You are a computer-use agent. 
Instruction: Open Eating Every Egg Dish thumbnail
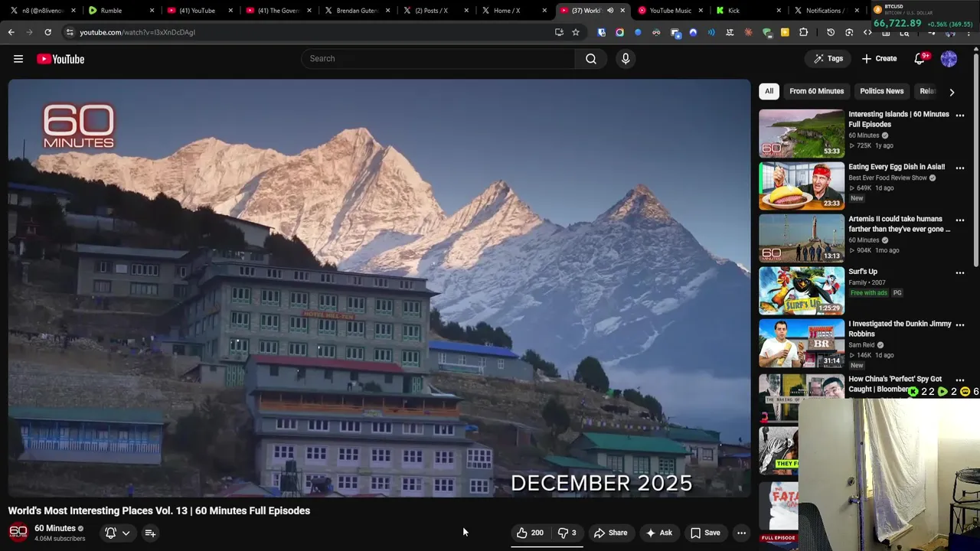tap(802, 185)
